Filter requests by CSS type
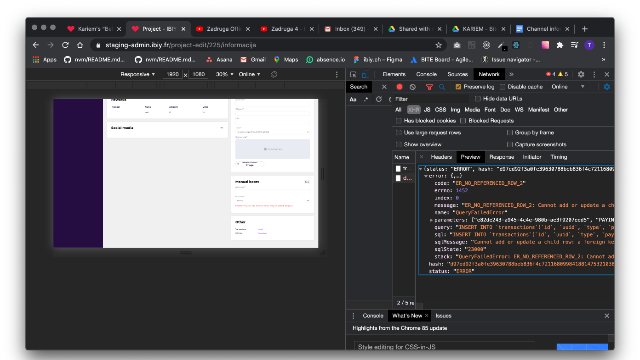The height and width of the screenshot is (360, 640). pos(440,110)
